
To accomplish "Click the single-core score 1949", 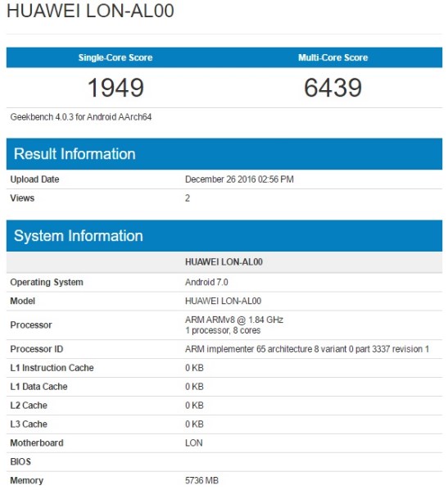I will pyautogui.click(x=115, y=88).
